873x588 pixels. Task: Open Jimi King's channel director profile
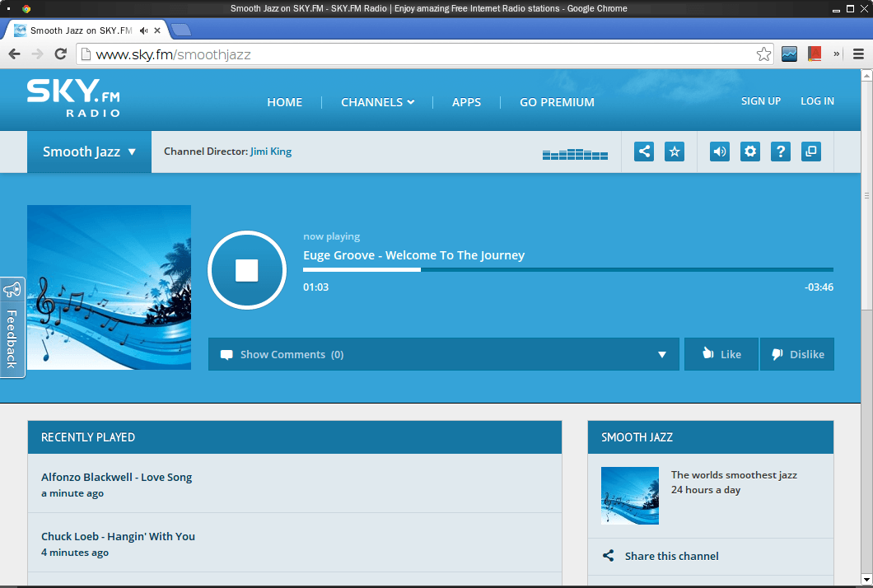point(271,151)
